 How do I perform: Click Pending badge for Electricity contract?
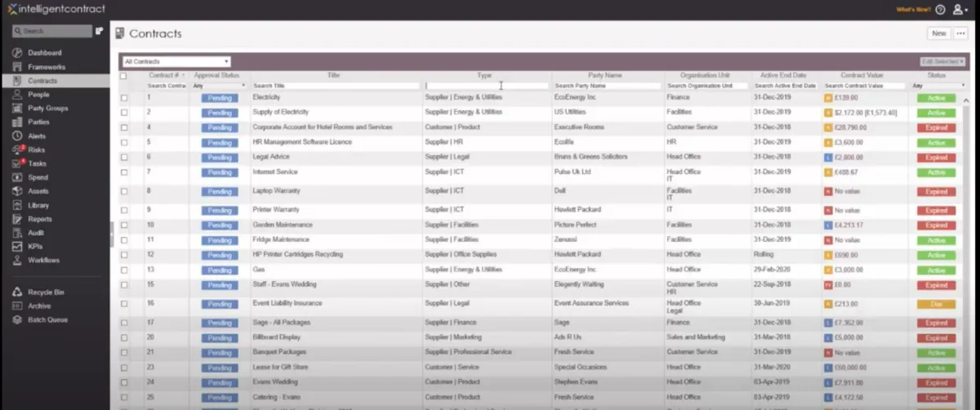(220, 98)
